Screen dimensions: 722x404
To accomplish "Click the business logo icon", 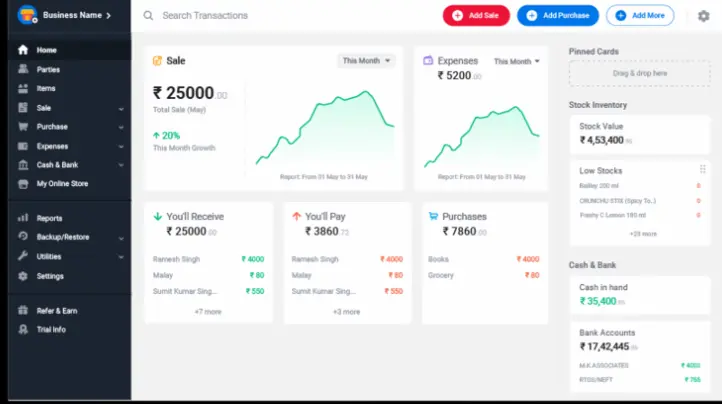I will click(27, 15).
